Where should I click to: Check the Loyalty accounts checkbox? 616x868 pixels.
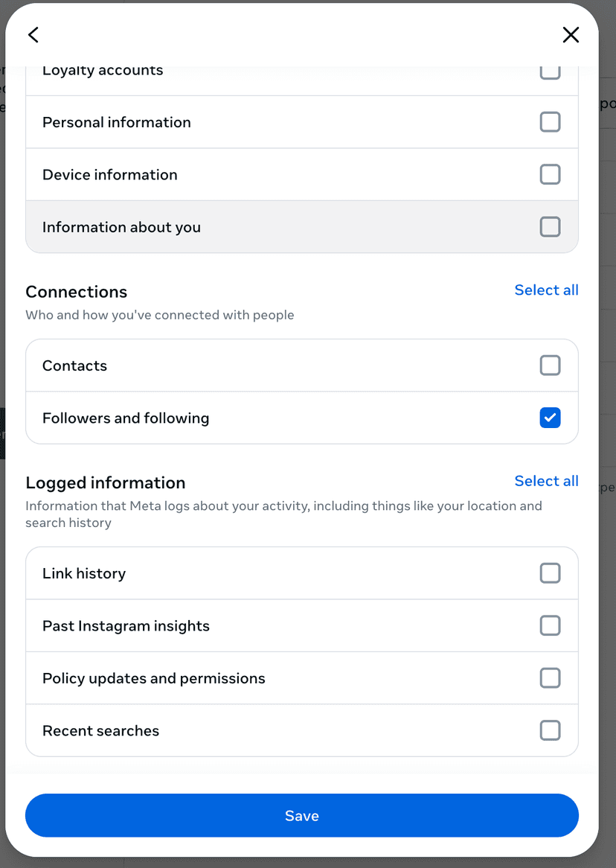point(550,70)
